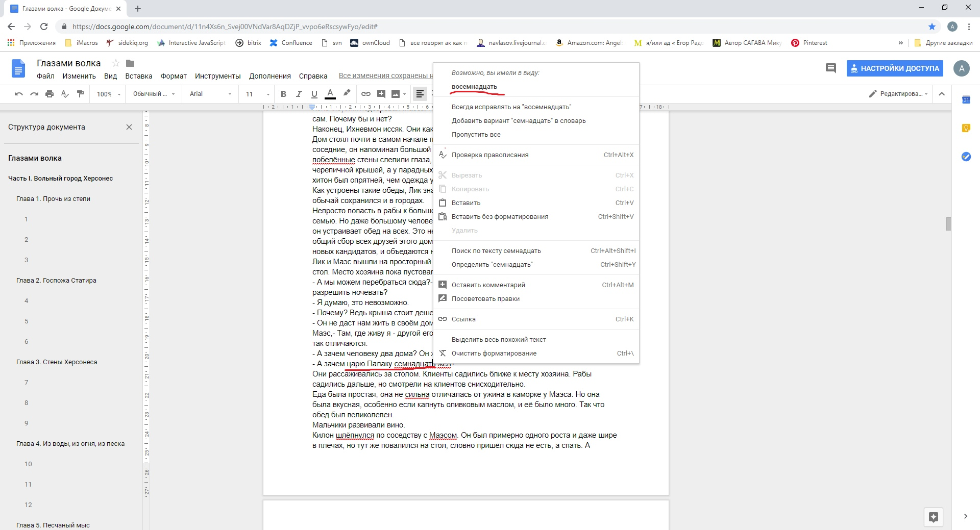Open comment history icon
The width and height of the screenshot is (980, 530).
point(830,68)
